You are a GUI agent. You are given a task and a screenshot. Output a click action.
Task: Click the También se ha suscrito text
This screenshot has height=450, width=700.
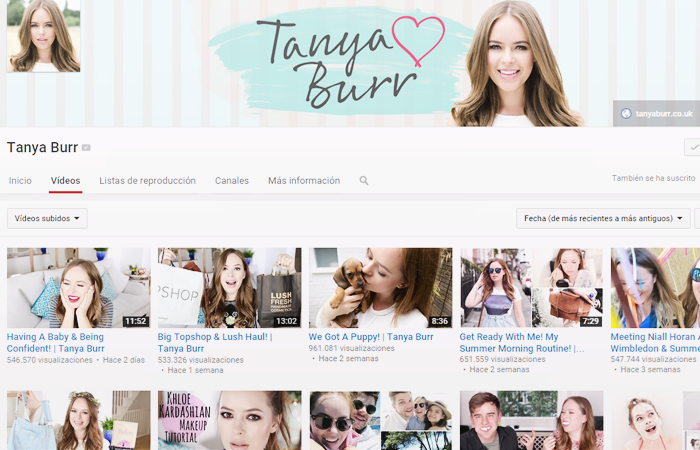tap(654, 178)
